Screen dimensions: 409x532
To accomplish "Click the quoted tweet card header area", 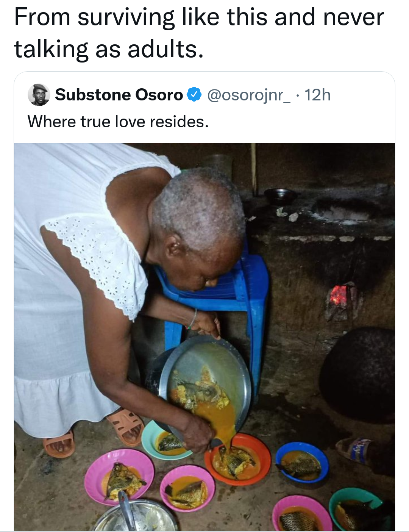I will click(x=204, y=107).
